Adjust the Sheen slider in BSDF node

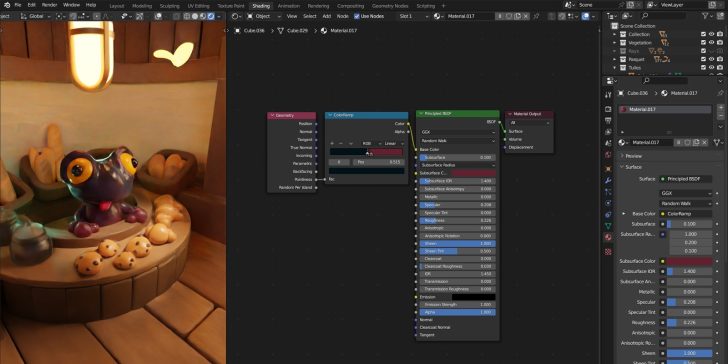pyautogui.click(x=457, y=243)
